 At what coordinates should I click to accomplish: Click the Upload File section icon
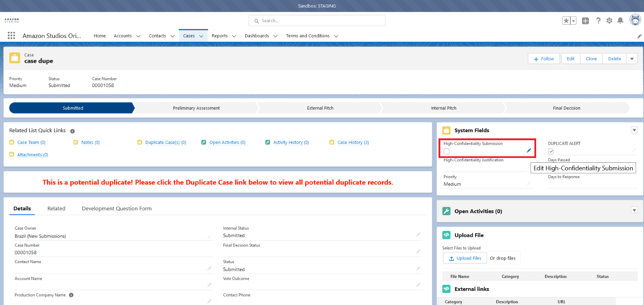point(446,235)
